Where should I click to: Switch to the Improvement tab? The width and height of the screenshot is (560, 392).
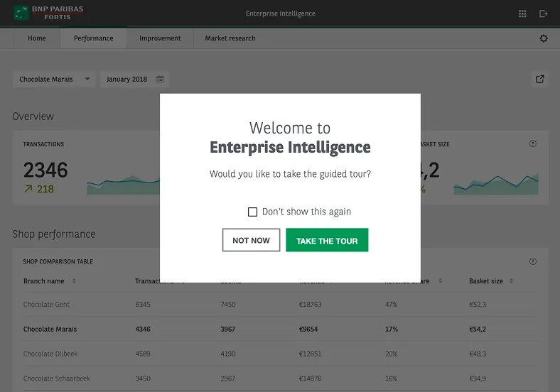click(160, 38)
